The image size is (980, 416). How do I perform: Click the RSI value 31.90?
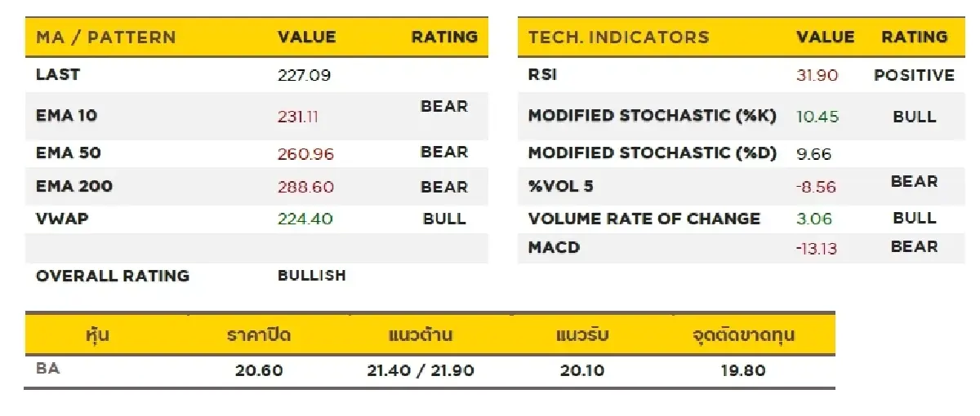tap(817, 76)
